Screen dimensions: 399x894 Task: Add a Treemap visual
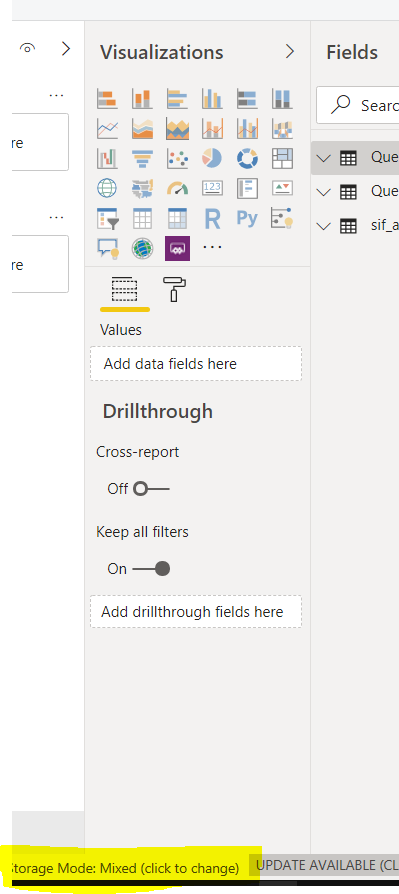click(x=282, y=159)
